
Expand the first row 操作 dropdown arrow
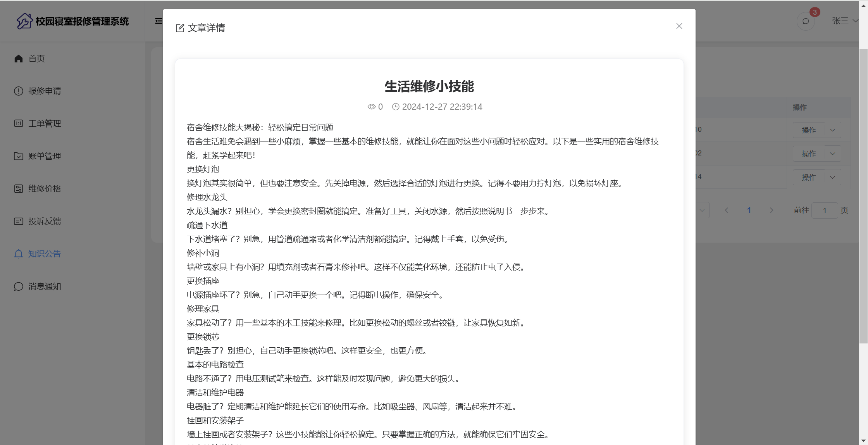tap(832, 130)
